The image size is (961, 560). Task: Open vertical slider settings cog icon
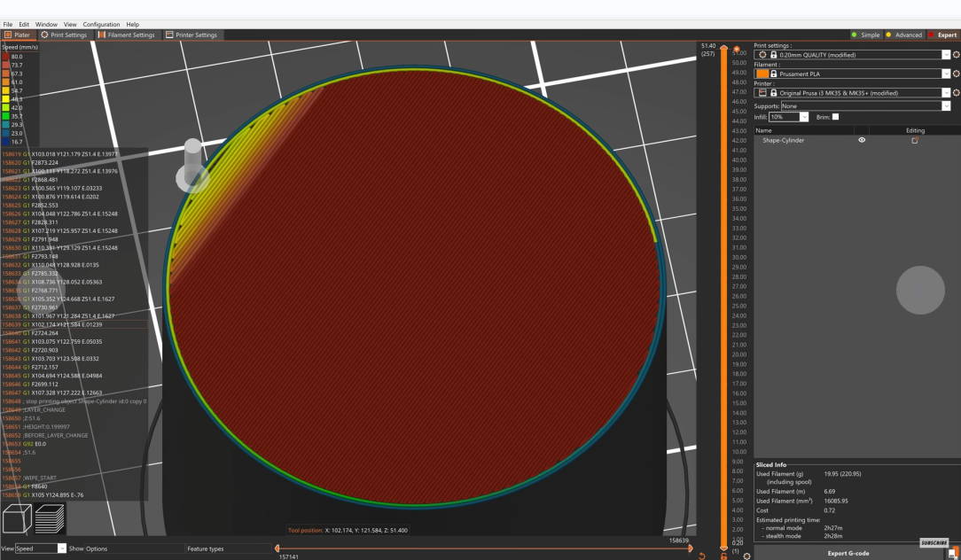[x=746, y=556]
